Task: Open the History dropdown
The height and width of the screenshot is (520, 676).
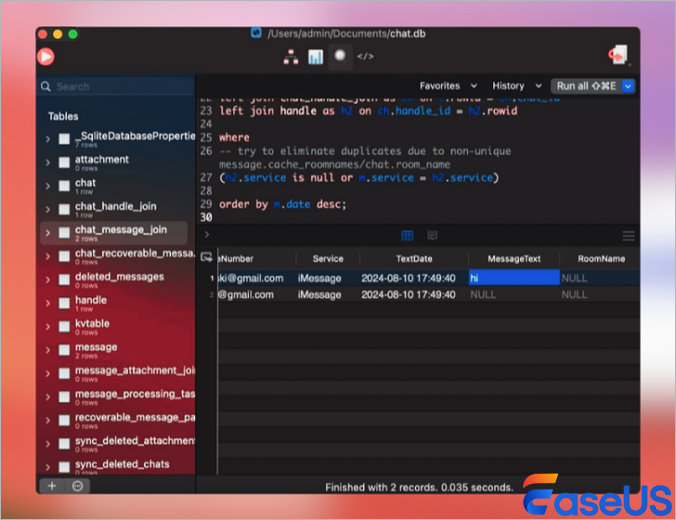Action: coord(515,86)
